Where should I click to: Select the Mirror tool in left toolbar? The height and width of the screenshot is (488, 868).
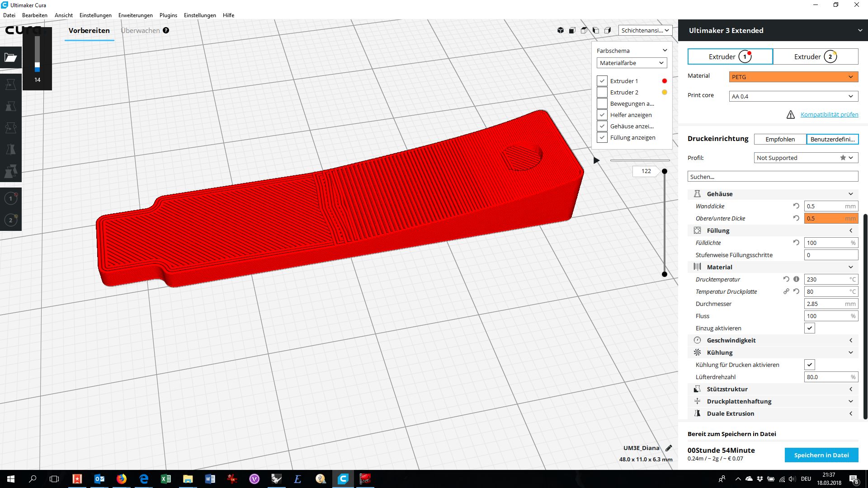11,150
